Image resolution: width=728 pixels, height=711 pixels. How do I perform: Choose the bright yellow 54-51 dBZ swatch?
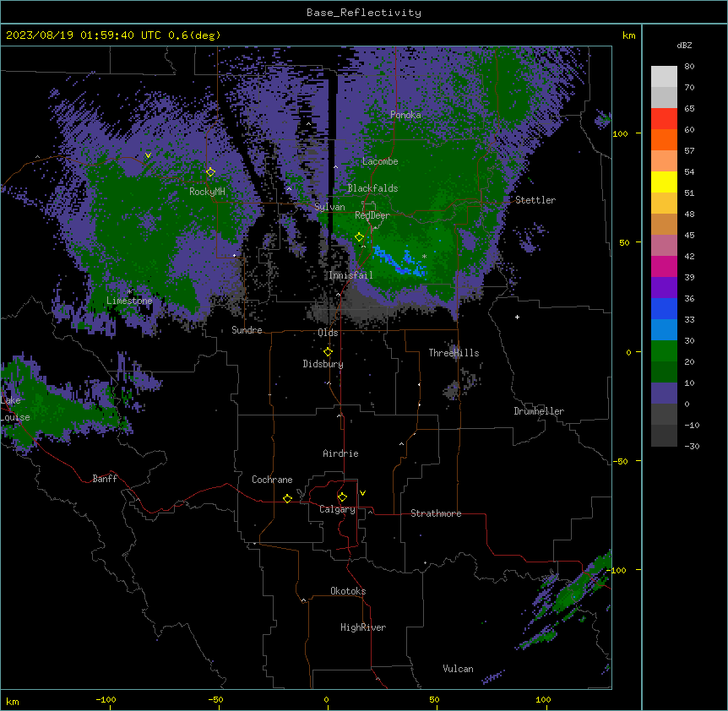point(664,182)
